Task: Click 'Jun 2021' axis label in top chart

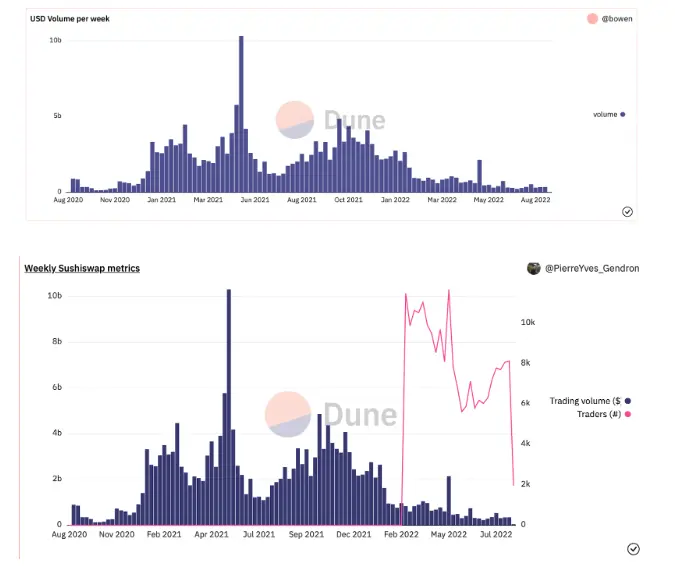Action: pyautogui.click(x=255, y=200)
